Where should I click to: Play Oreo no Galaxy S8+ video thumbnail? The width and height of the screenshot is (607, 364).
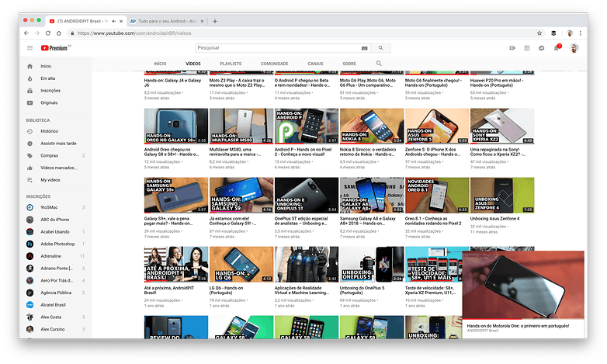pos(176,127)
